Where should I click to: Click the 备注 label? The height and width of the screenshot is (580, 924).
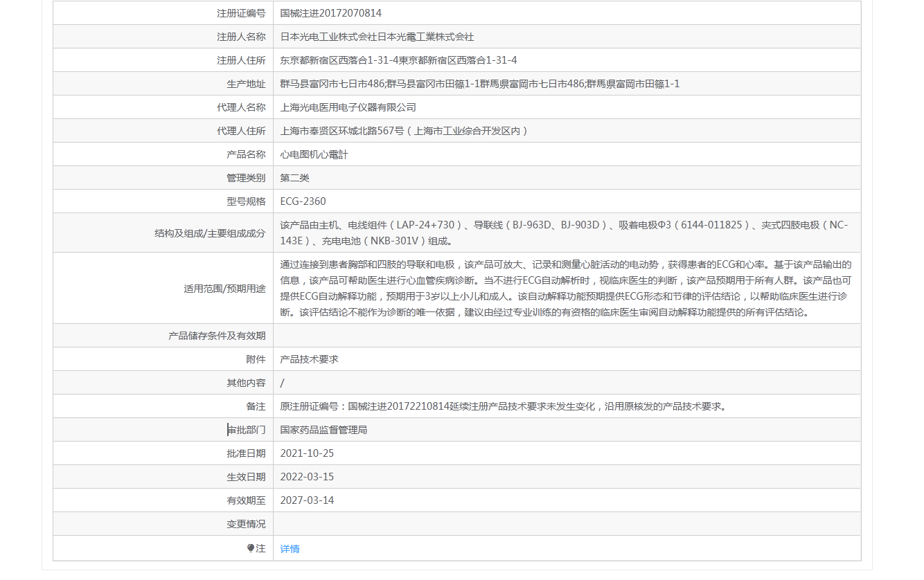(256, 406)
